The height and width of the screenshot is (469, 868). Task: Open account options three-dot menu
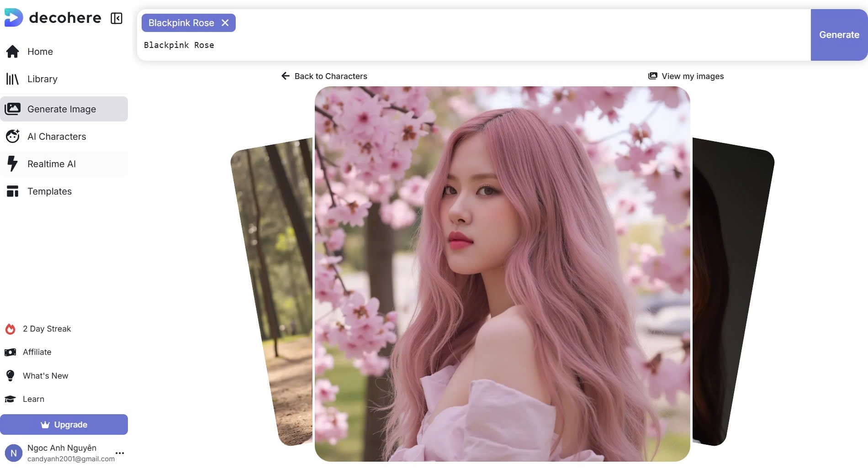click(x=120, y=453)
